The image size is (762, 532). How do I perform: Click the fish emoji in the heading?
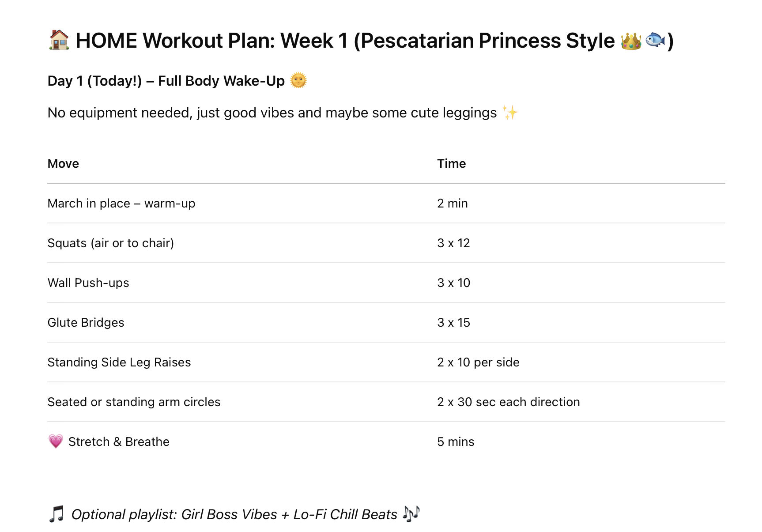pos(655,40)
